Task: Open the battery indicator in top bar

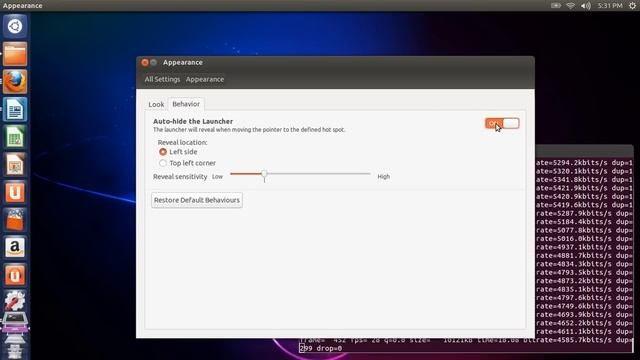Action: click(x=556, y=5)
